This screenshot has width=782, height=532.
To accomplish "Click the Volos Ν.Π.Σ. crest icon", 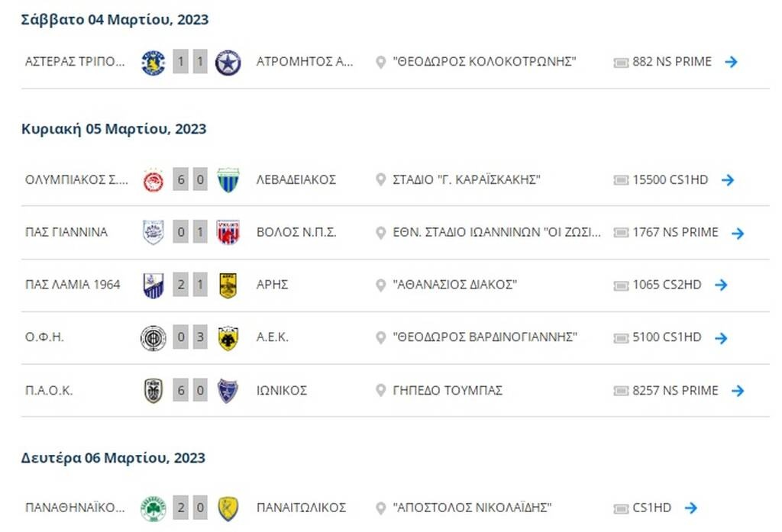I will pos(228,232).
